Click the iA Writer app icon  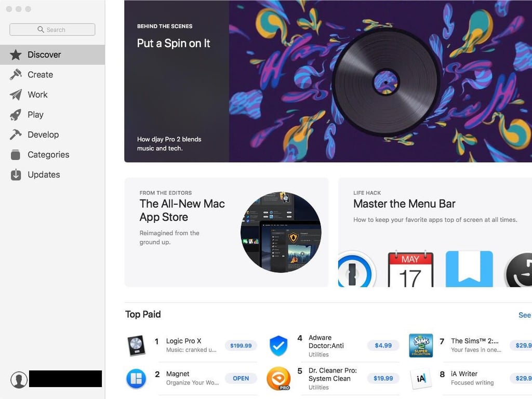(421, 378)
